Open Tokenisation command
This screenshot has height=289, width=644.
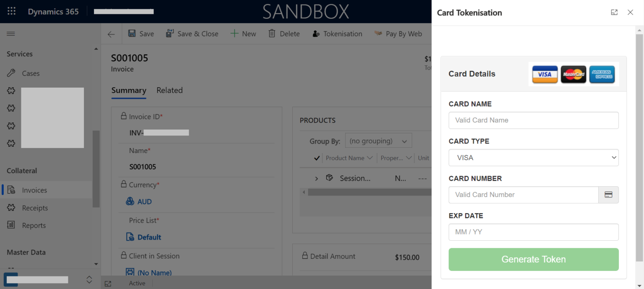pos(337,34)
